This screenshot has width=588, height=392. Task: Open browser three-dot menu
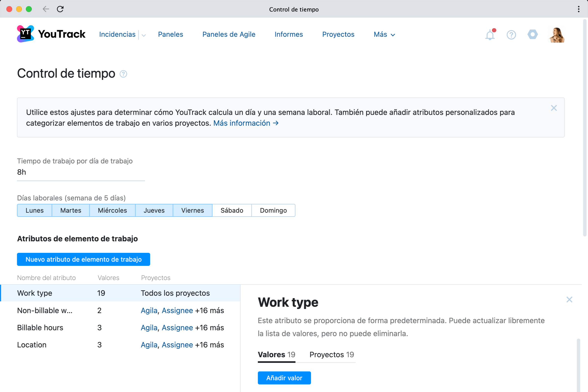click(578, 9)
